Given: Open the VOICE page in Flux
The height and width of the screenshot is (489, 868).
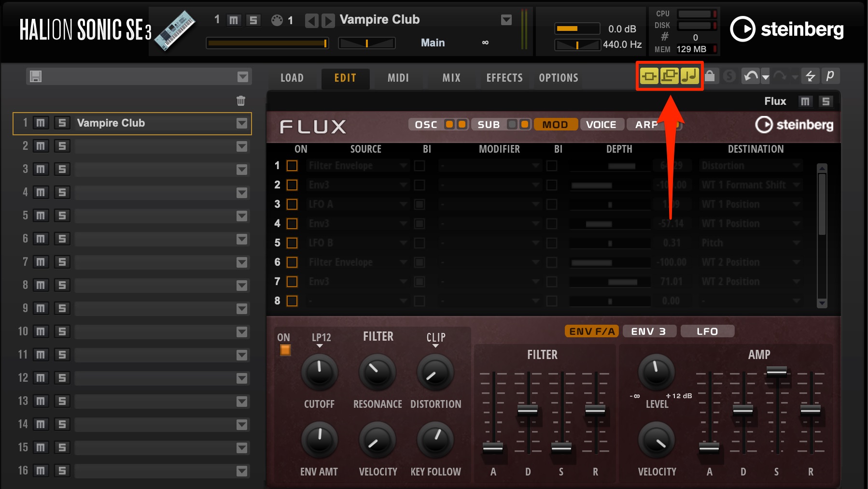Looking at the screenshot, I should pos(602,125).
